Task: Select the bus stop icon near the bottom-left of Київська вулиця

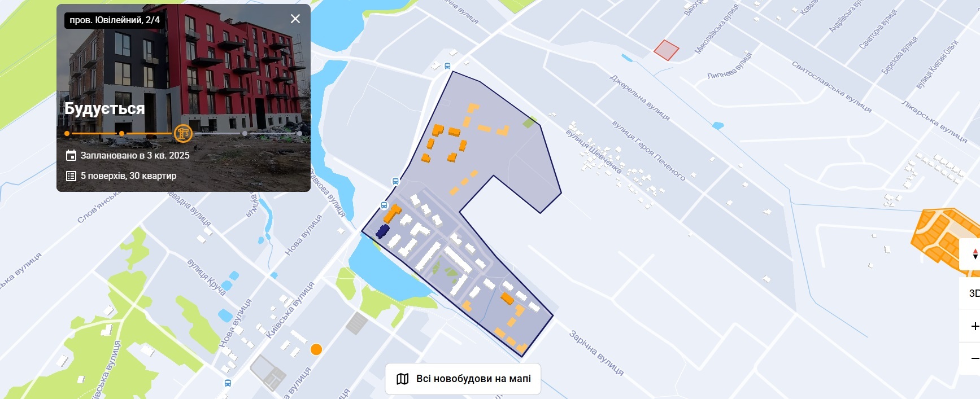Action: click(228, 383)
